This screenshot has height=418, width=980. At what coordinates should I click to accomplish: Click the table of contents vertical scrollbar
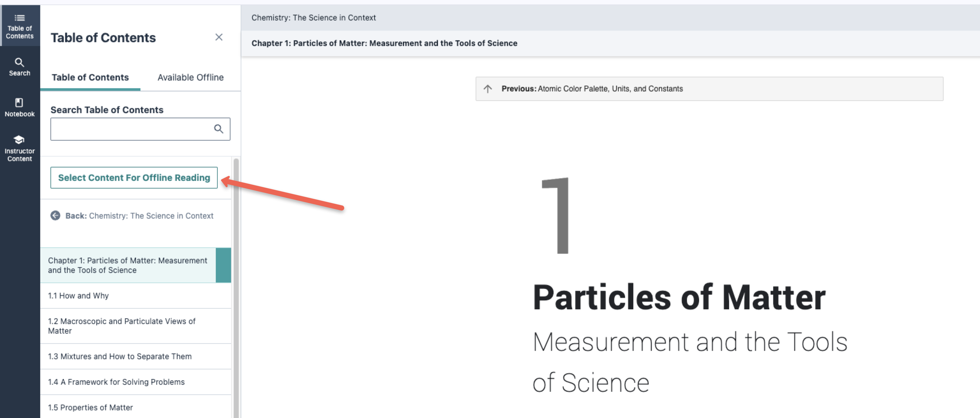(236, 285)
